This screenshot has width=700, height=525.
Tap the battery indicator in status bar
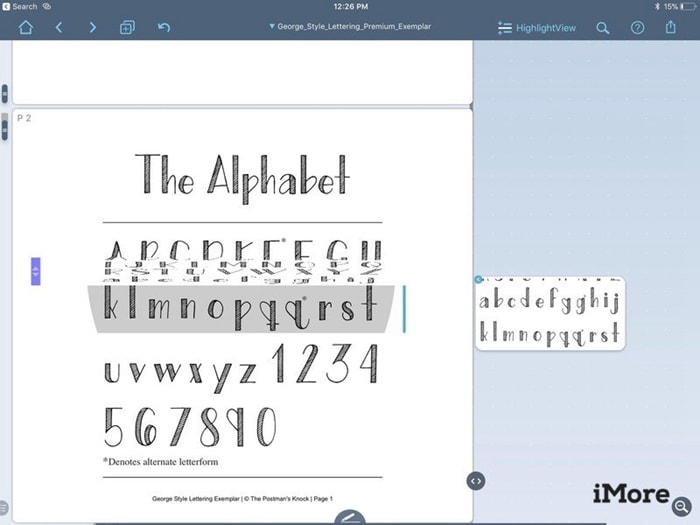coord(688,6)
